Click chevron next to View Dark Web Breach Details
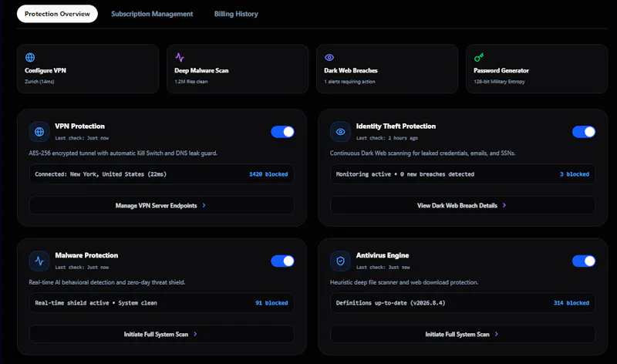The image size is (617, 364). click(x=504, y=205)
